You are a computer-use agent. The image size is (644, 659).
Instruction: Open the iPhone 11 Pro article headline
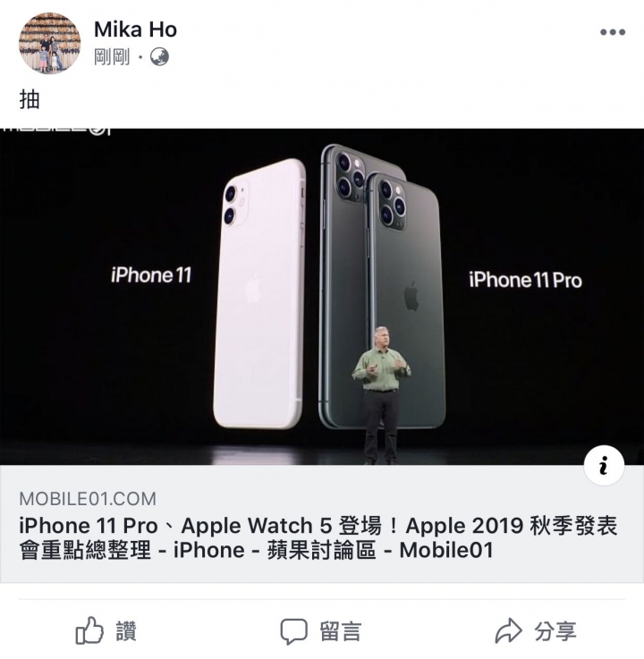pyautogui.click(x=318, y=537)
